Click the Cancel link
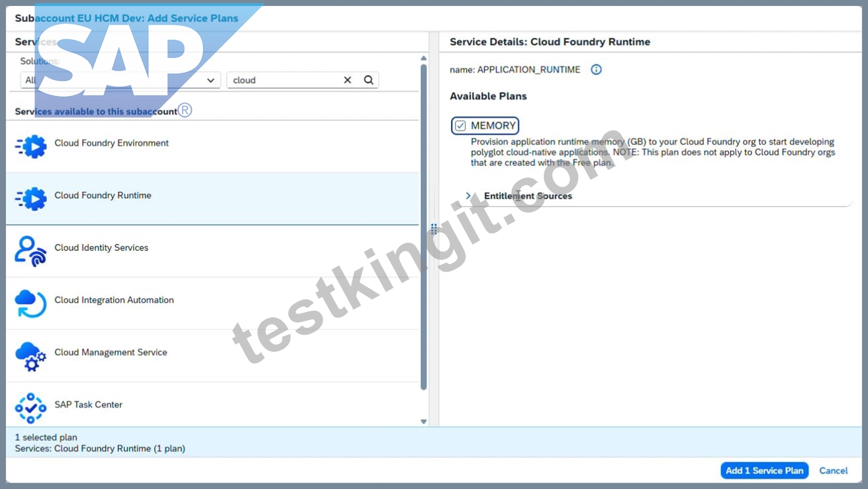This screenshot has height=489, width=868. click(833, 471)
